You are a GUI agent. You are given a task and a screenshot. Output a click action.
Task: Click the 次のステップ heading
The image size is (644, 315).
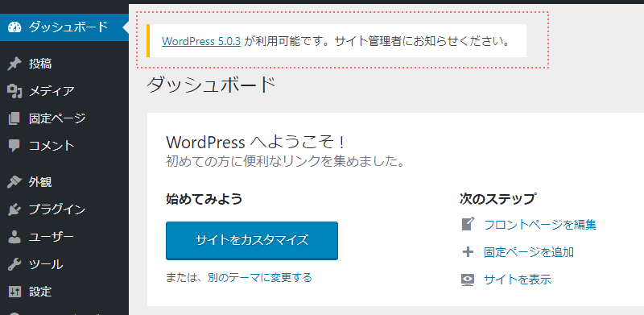497,199
